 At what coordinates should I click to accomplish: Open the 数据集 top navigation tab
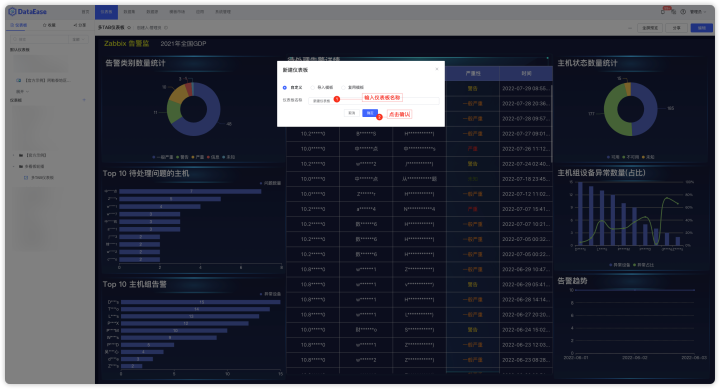(129, 12)
